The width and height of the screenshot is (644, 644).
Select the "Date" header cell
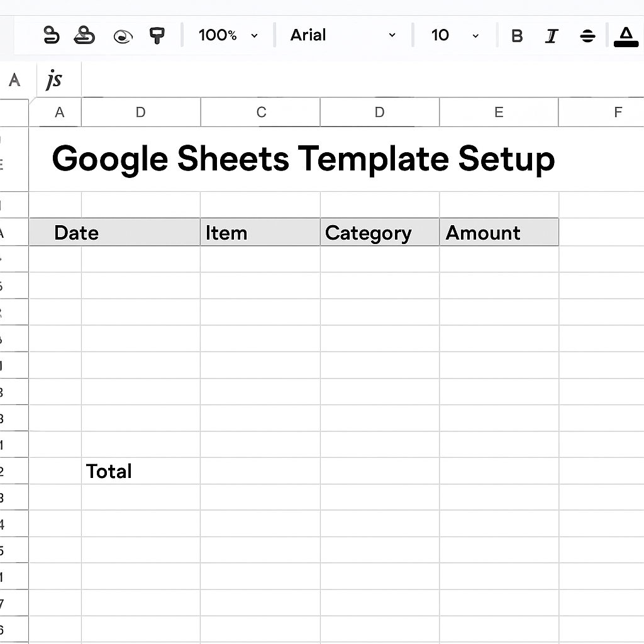click(114, 233)
